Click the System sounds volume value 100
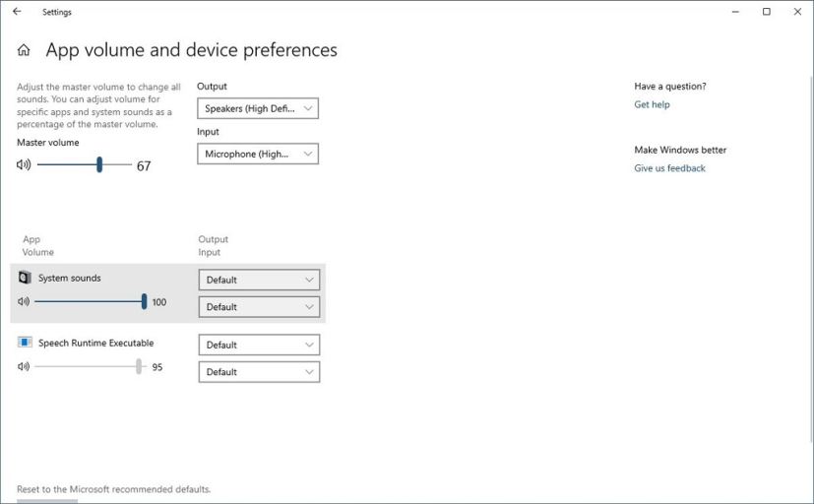 tap(159, 302)
